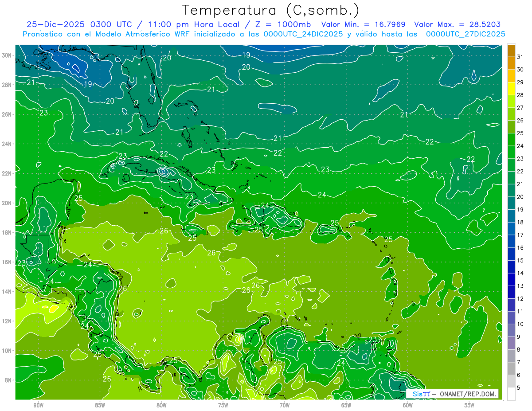This screenshot has height=411, width=532.
Task: Click colorbar legend value 30
Action: point(520,70)
